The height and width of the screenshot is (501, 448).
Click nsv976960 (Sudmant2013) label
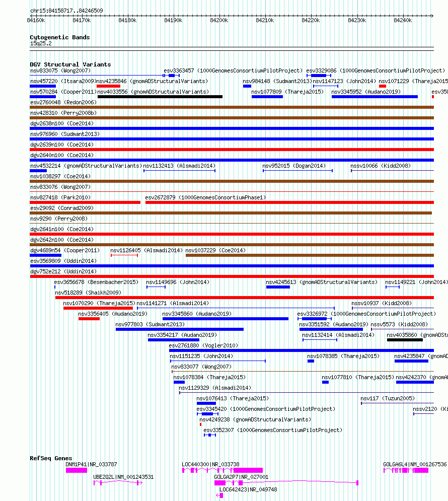tap(65, 134)
